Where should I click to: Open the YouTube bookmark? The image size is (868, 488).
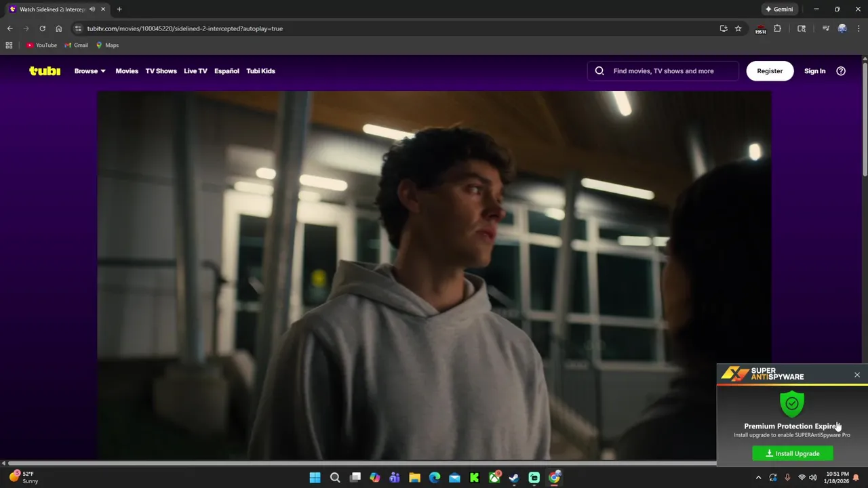click(x=41, y=45)
